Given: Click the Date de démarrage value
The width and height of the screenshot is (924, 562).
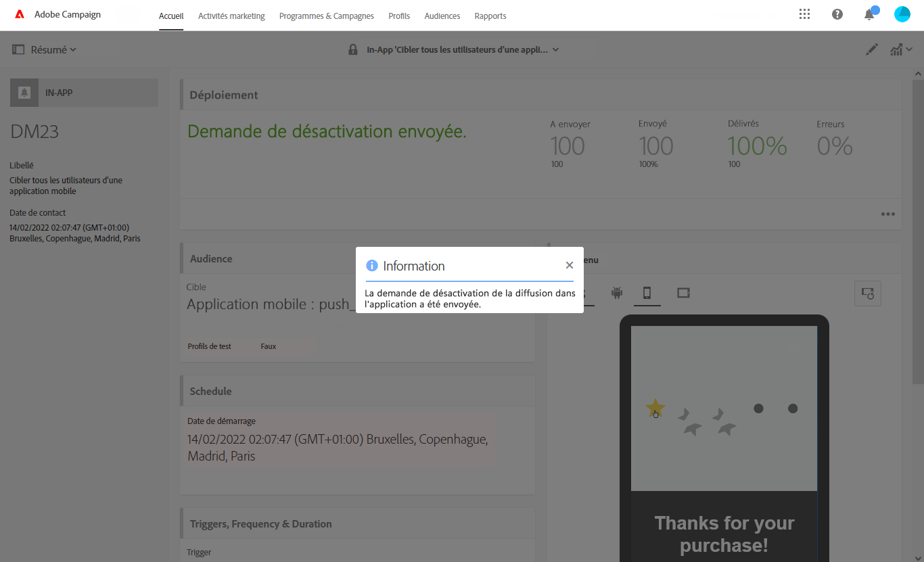Looking at the screenshot, I should click(338, 448).
